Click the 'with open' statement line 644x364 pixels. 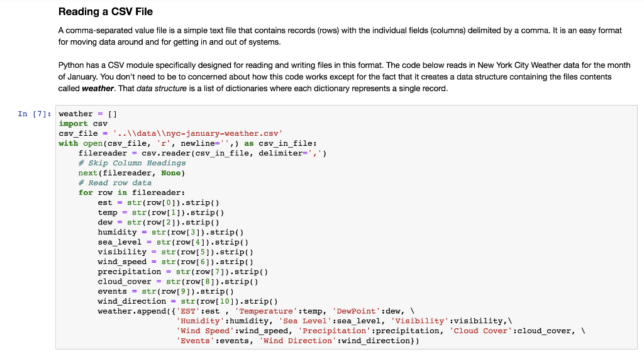point(187,143)
